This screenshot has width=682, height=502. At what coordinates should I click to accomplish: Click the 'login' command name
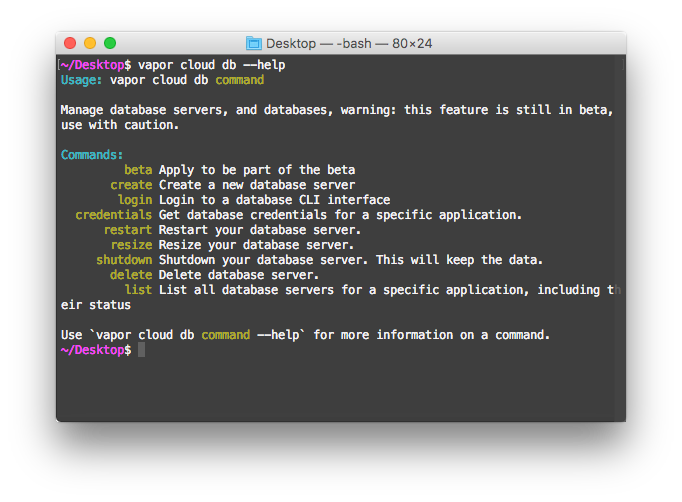135,200
